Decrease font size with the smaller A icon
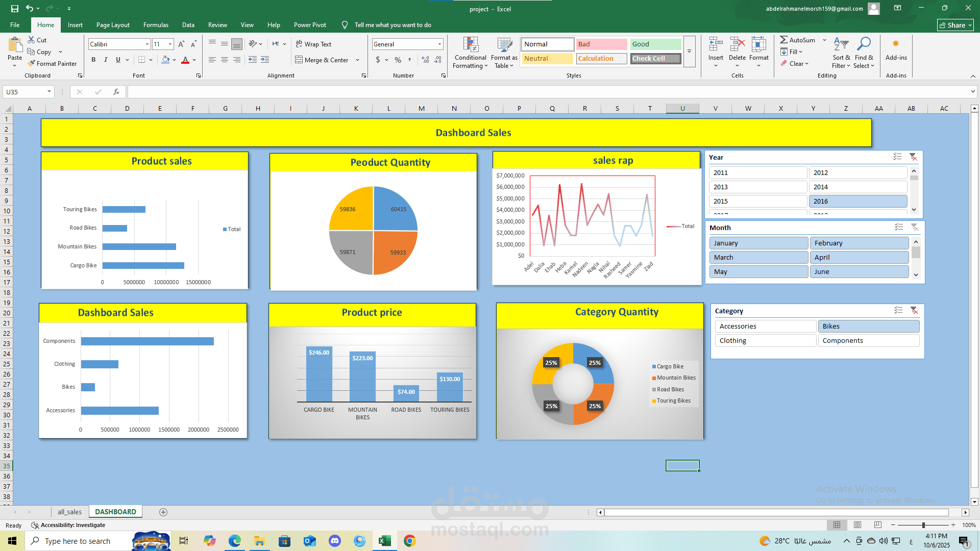This screenshot has height=551, width=980. tap(193, 44)
